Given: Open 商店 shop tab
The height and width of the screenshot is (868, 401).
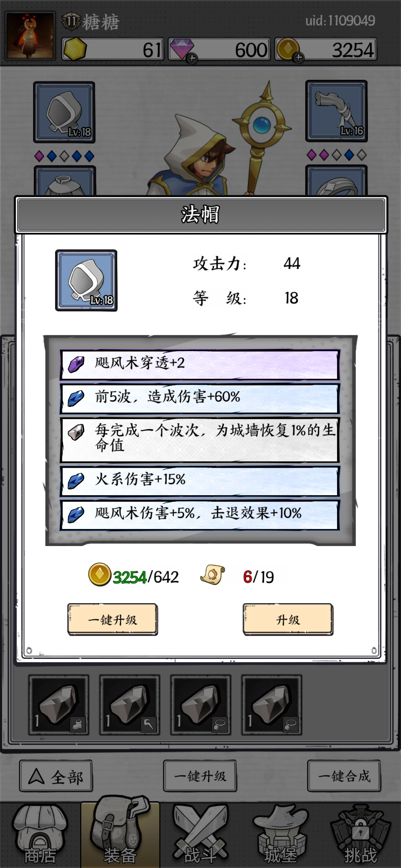Looking at the screenshot, I should click(40, 835).
